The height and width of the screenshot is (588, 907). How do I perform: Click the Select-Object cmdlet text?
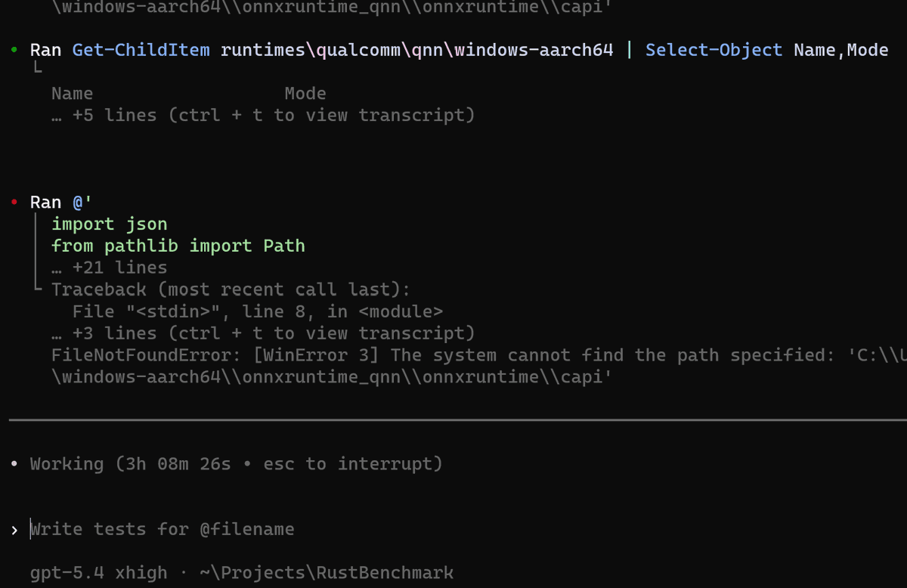point(714,51)
